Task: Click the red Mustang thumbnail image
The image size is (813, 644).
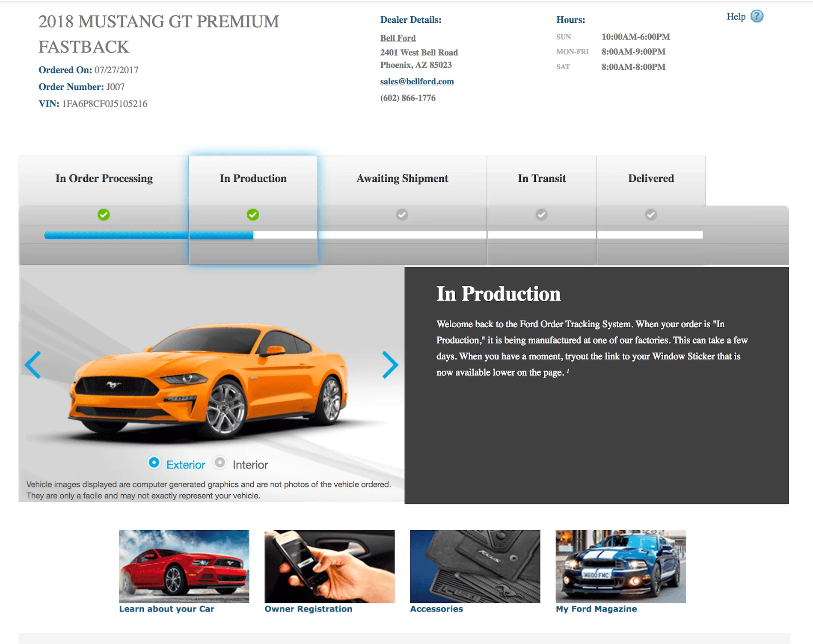Action: tap(184, 566)
